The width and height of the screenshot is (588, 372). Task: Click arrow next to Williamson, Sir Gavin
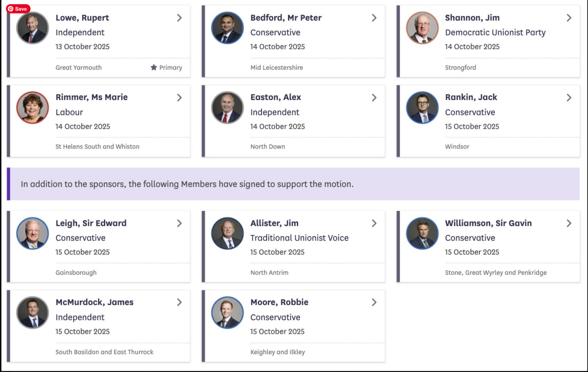pyautogui.click(x=569, y=223)
